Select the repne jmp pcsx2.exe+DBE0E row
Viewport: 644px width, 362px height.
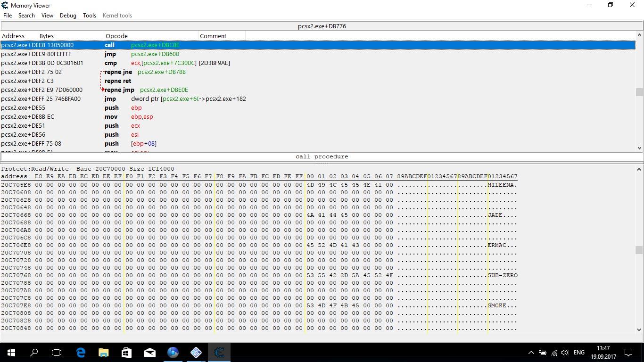pyautogui.click(x=318, y=90)
